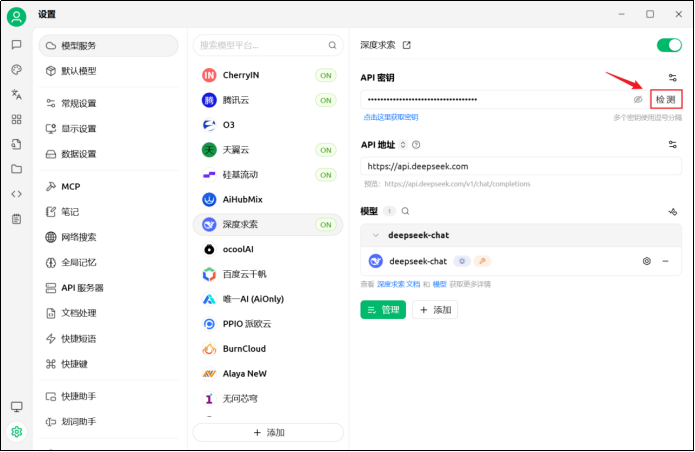This screenshot has width=695, height=452.
Task: Remove the deepseek-chat model with minus icon
Action: click(x=665, y=261)
